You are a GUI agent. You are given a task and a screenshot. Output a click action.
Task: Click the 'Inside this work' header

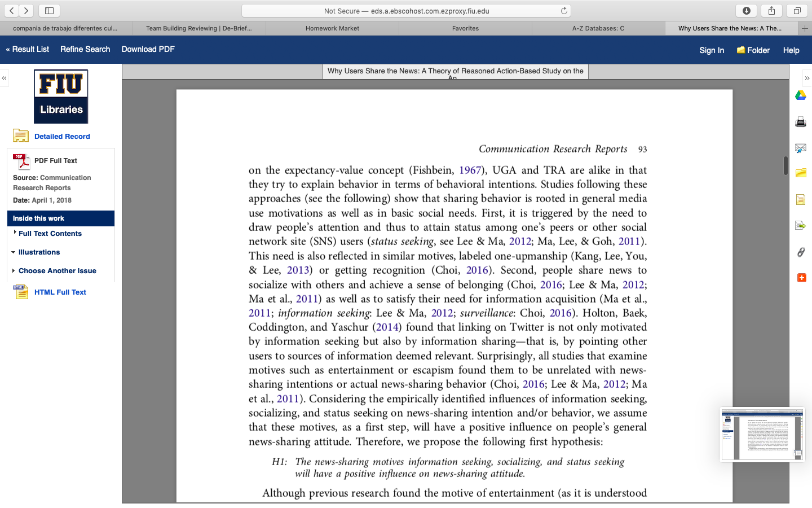point(61,218)
